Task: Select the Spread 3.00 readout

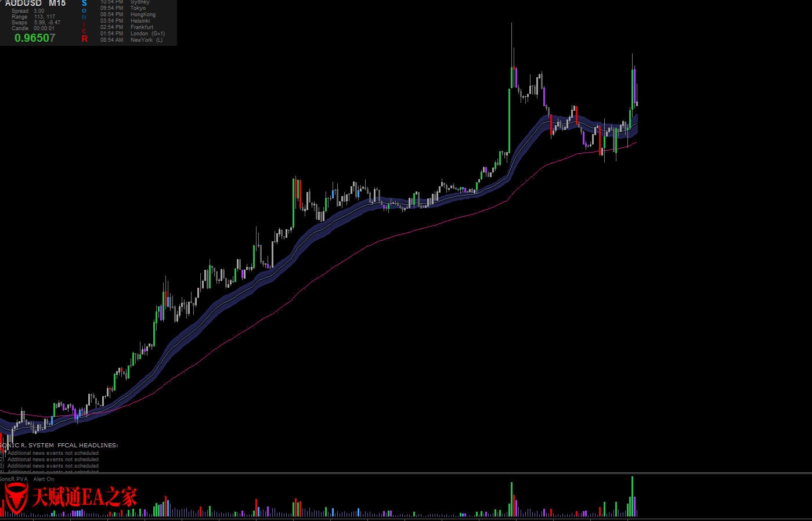Action: [x=28, y=11]
